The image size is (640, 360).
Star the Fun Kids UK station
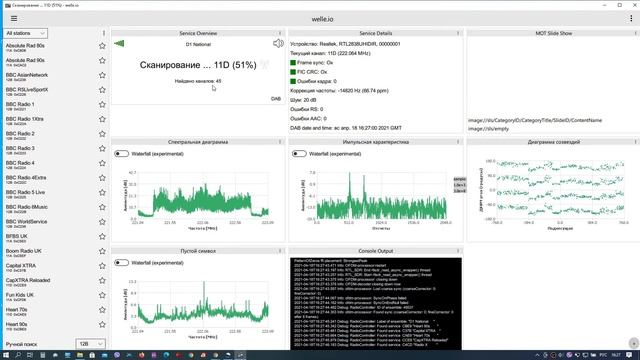pos(102,296)
